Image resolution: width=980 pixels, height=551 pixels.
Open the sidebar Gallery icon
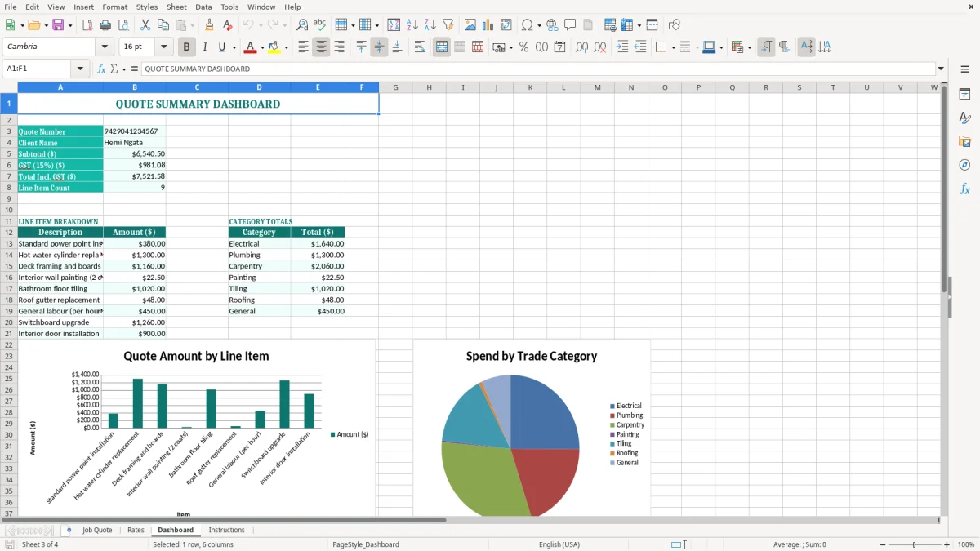point(964,142)
